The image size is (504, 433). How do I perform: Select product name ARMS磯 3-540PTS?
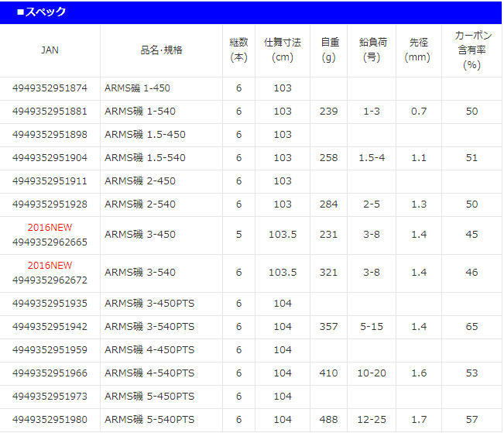click(x=149, y=327)
